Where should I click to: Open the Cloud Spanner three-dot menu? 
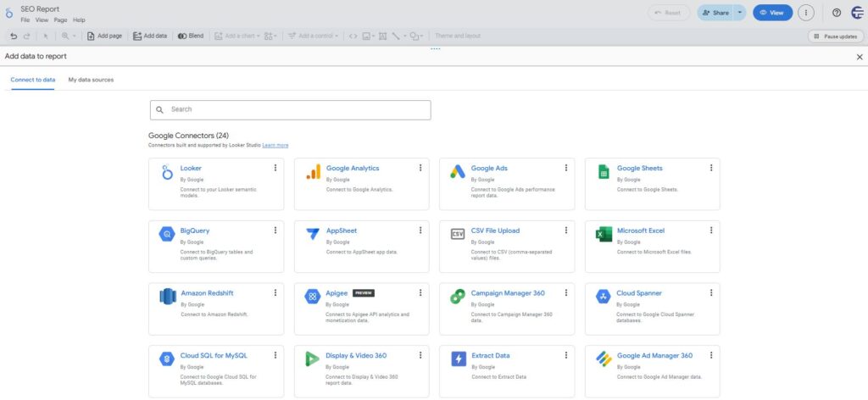pos(711,292)
